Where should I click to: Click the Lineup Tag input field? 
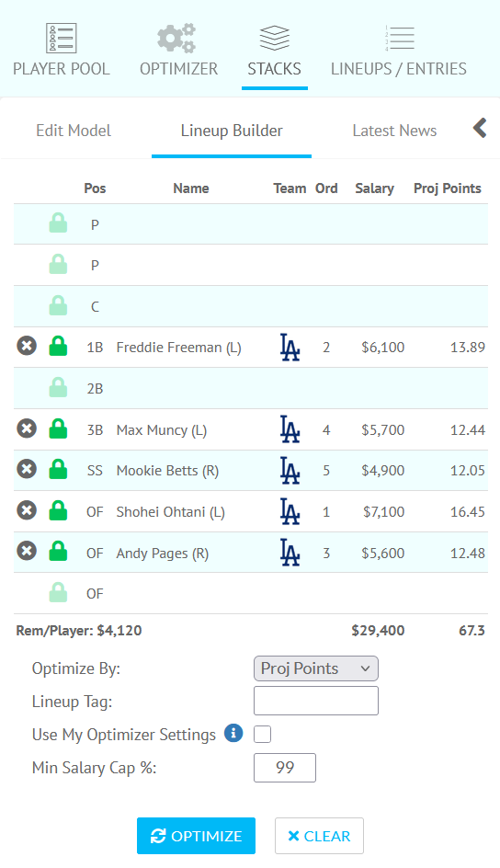316,701
